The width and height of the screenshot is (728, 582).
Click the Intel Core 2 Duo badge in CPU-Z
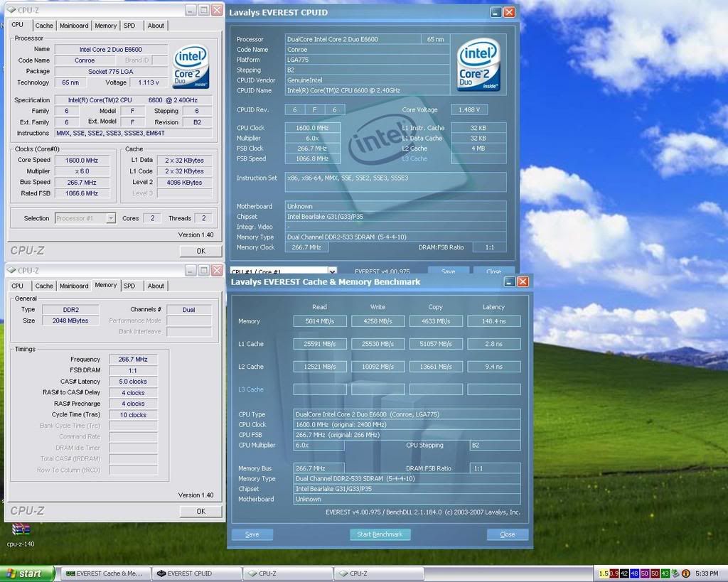[x=189, y=66]
